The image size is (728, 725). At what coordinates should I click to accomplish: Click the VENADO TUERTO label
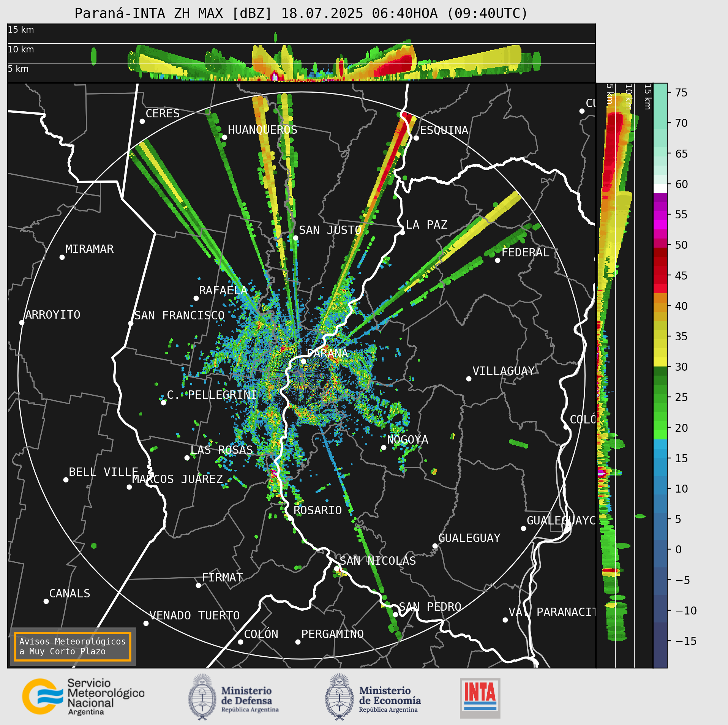pyautogui.click(x=194, y=616)
